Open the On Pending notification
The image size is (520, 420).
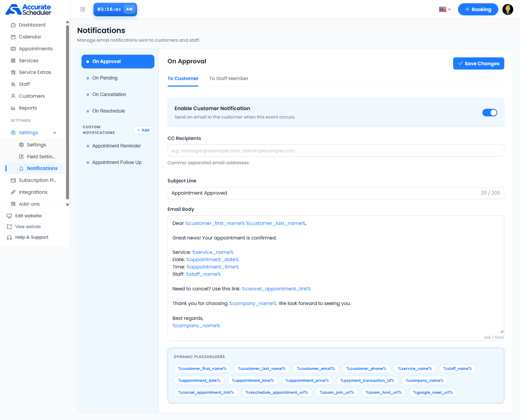pyautogui.click(x=118, y=78)
